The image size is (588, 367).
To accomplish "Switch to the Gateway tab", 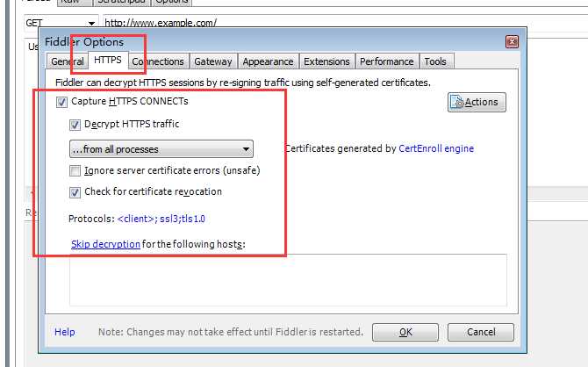I will point(213,61).
